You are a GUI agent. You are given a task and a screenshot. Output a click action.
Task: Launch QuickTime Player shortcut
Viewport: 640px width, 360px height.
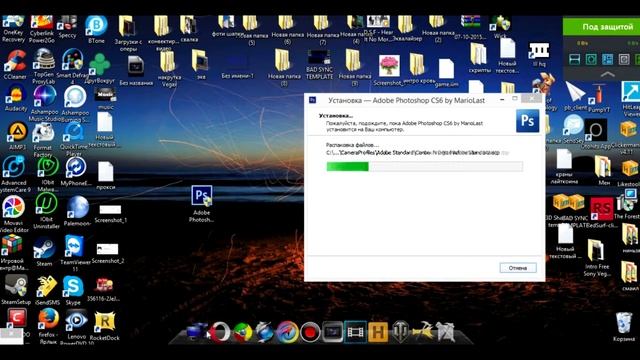coord(74,139)
